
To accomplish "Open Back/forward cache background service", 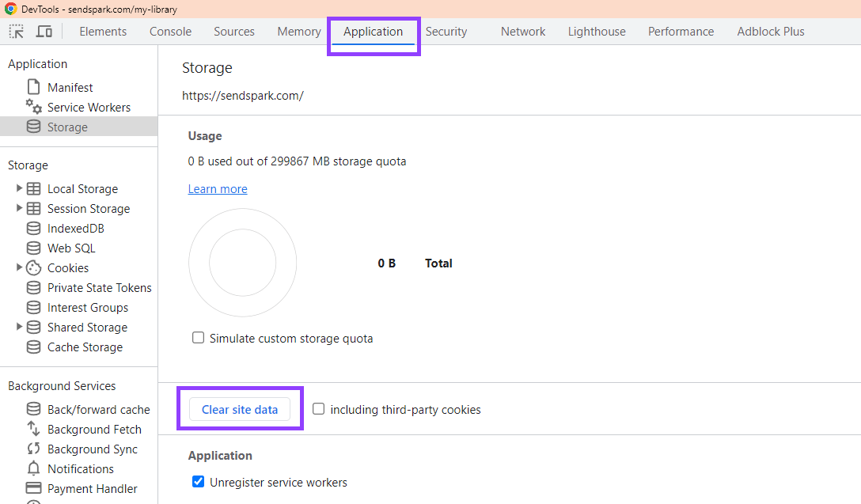I will click(99, 410).
